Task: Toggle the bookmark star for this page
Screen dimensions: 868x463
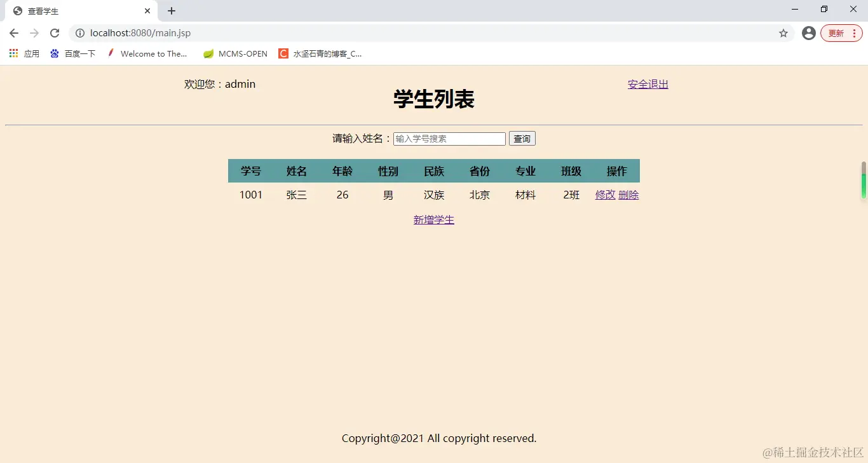Action: coord(783,33)
